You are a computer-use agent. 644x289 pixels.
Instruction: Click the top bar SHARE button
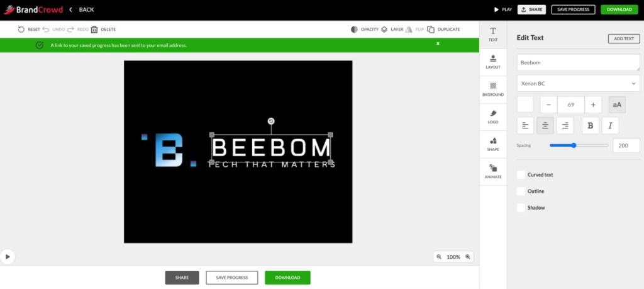click(531, 9)
